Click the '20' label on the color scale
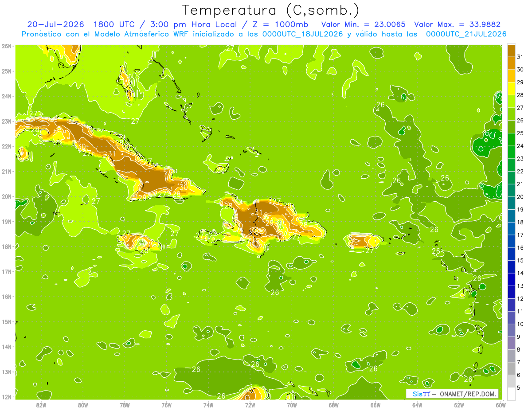 pos(520,196)
